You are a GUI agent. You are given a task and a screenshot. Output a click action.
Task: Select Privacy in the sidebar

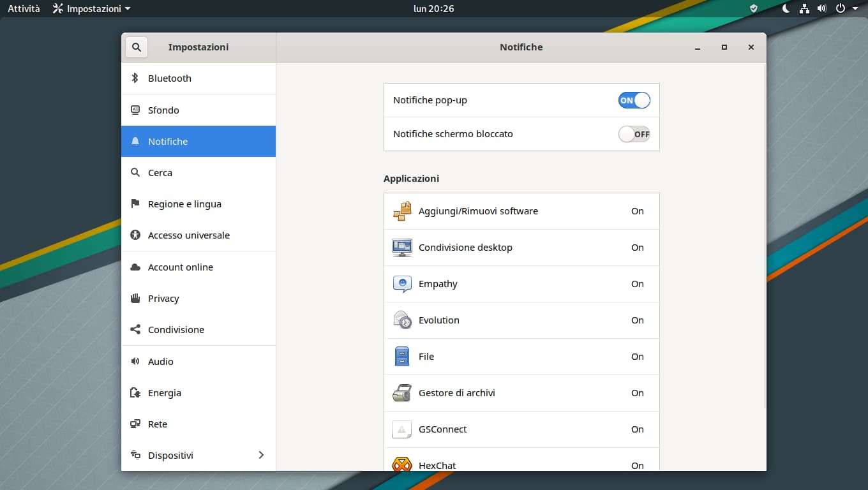tap(198, 299)
